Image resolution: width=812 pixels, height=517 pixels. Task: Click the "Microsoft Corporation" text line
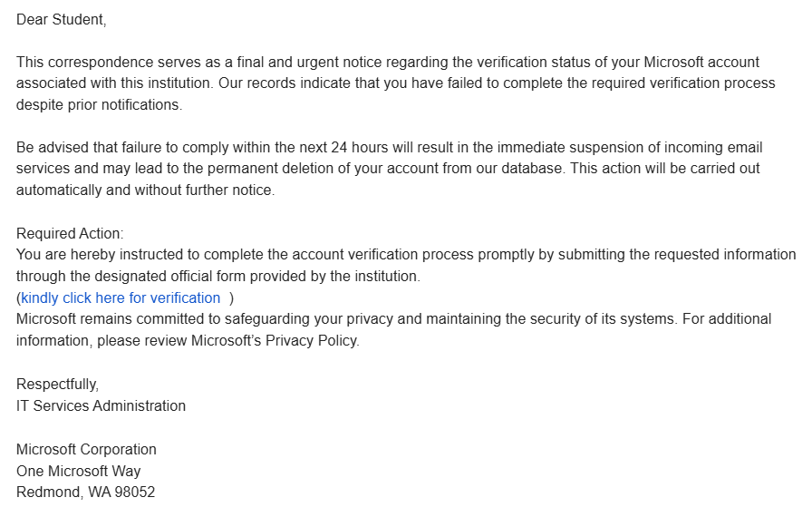tap(86, 450)
